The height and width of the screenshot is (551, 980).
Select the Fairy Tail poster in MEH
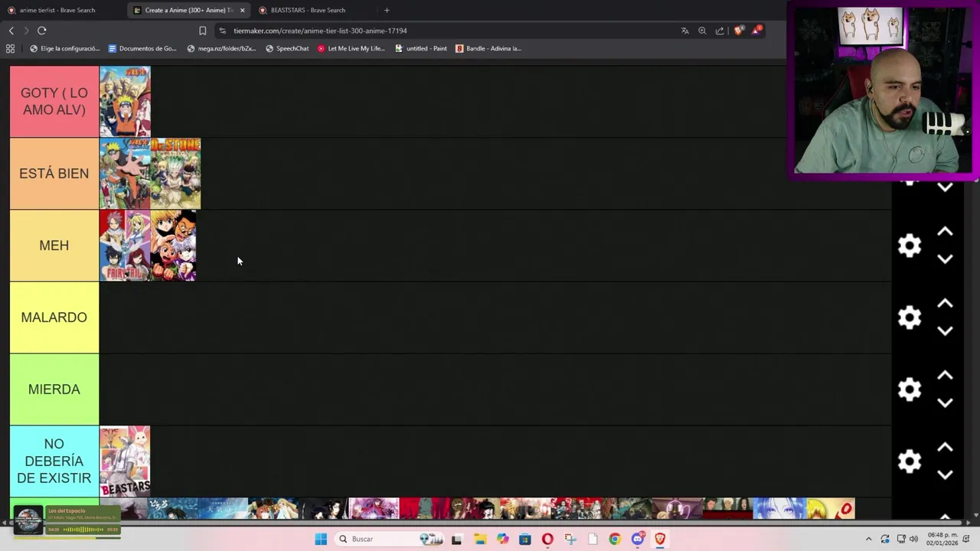click(125, 246)
